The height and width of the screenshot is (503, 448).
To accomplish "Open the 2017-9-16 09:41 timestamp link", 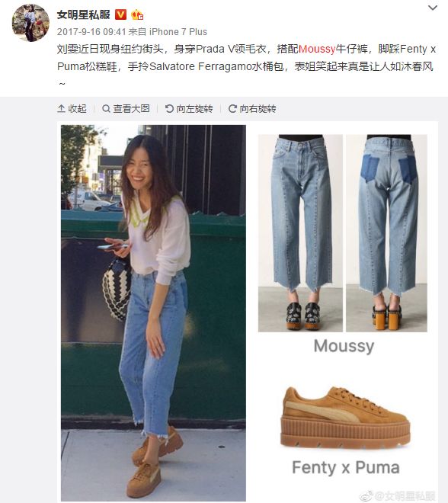I will tap(91, 32).
